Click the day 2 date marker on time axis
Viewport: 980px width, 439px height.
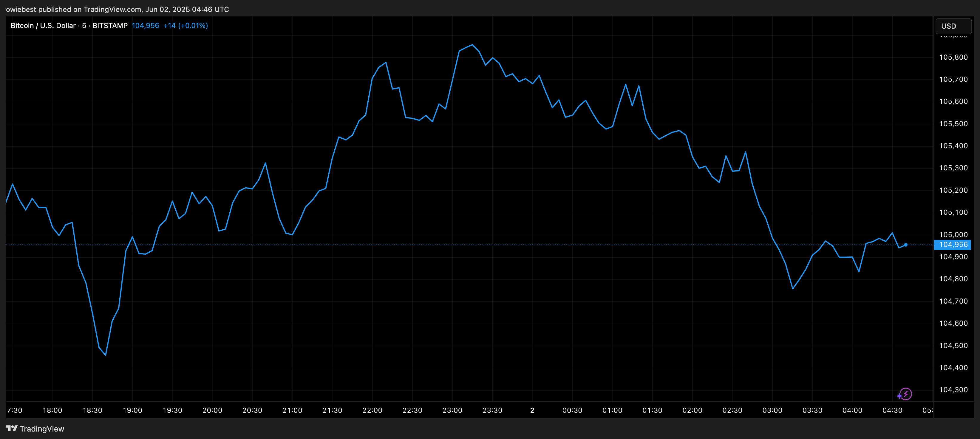532,410
